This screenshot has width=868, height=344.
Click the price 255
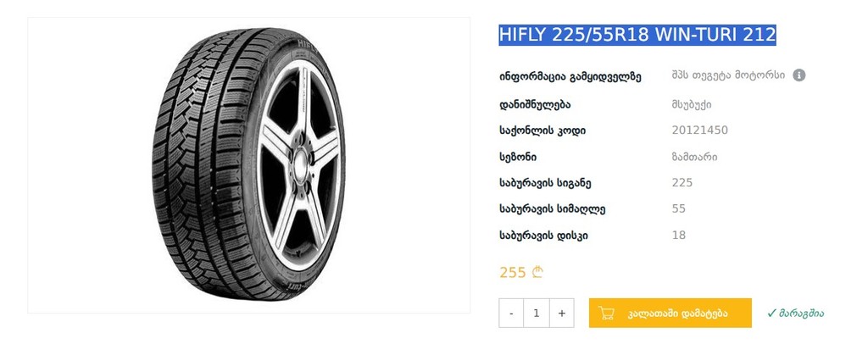tap(513, 273)
